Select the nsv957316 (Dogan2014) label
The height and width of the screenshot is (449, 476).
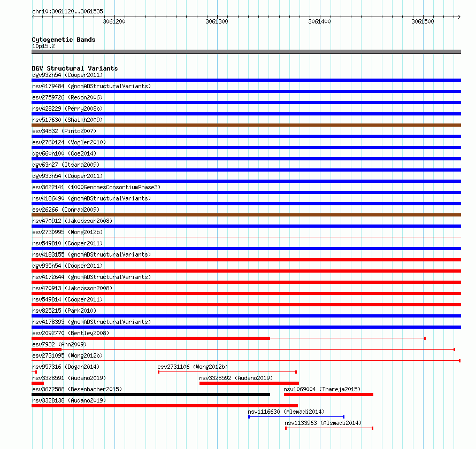point(66,367)
